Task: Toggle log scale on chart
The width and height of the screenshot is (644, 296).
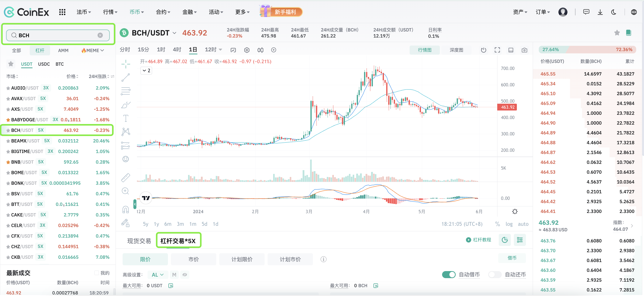Action: 509,224
